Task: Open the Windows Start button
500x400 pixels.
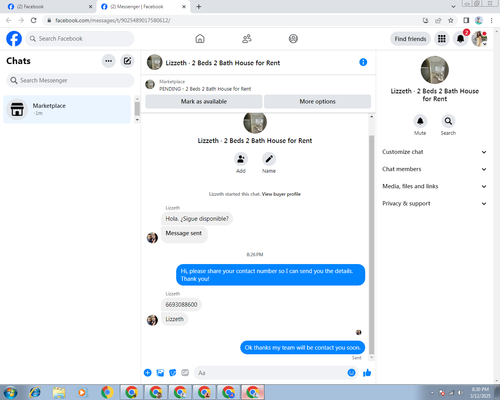Action: 11,392
